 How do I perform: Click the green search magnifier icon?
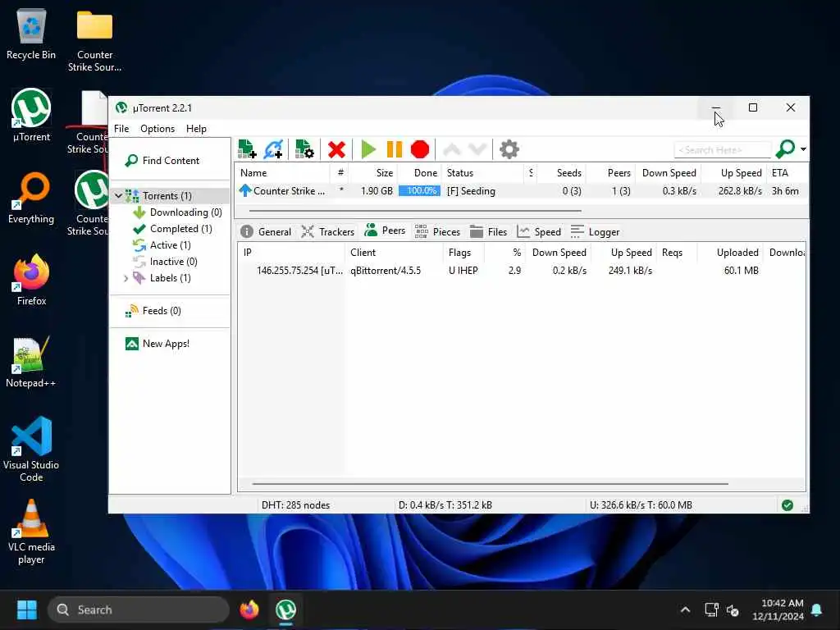pyautogui.click(x=785, y=149)
